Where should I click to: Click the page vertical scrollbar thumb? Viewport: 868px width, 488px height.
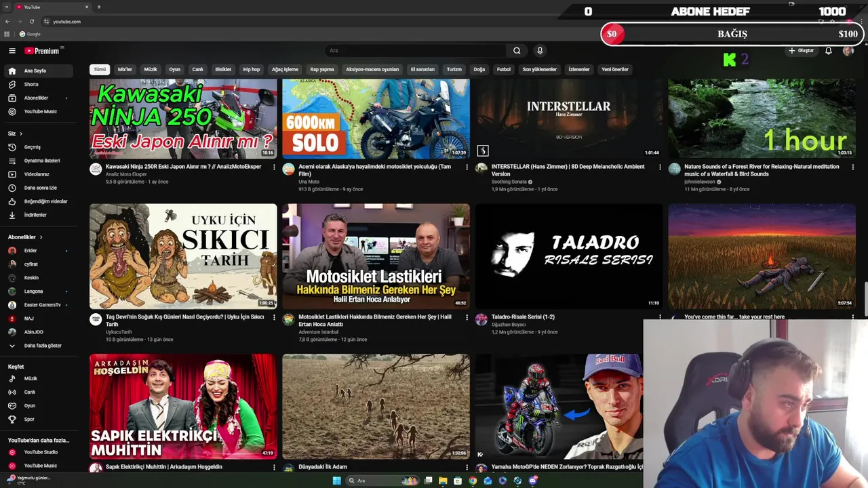(865, 298)
